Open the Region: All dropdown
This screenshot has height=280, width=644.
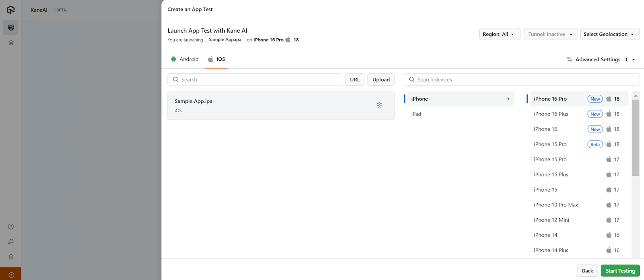[x=500, y=34]
